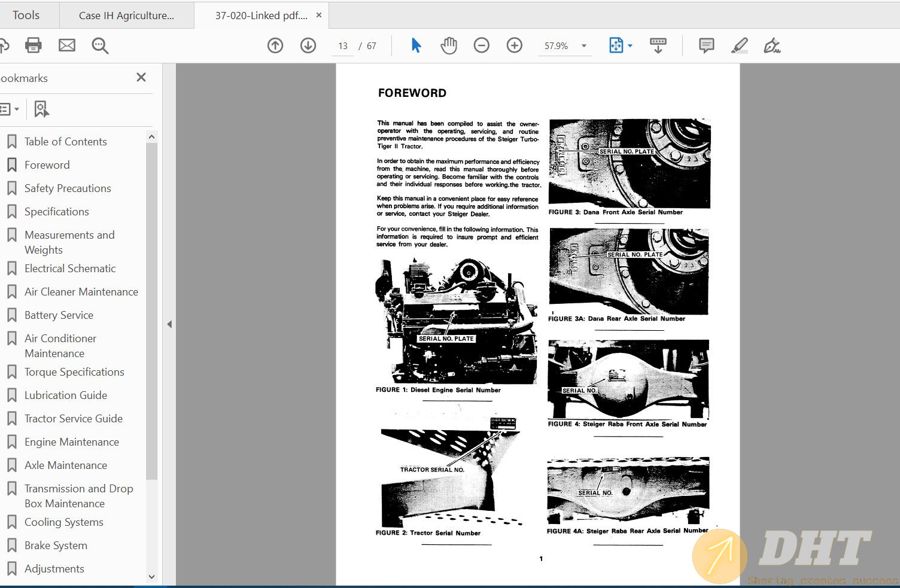Zoom in with the plus icon

515,45
